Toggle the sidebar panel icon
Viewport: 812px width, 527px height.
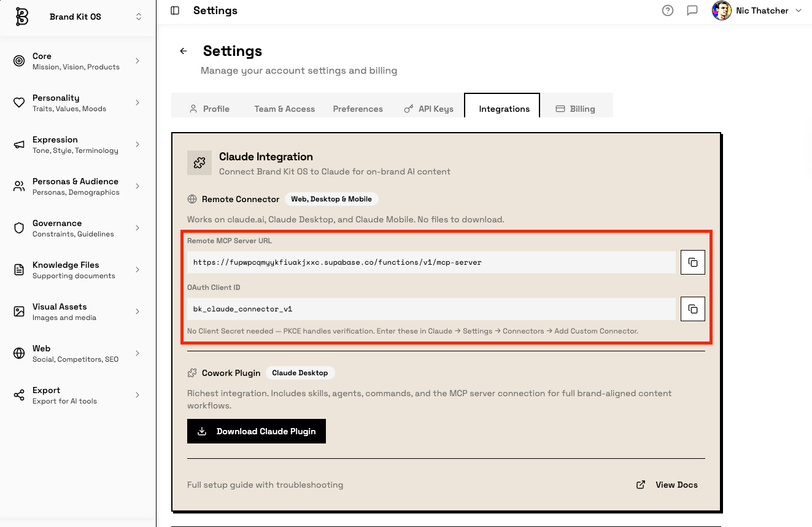pyautogui.click(x=175, y=10)
